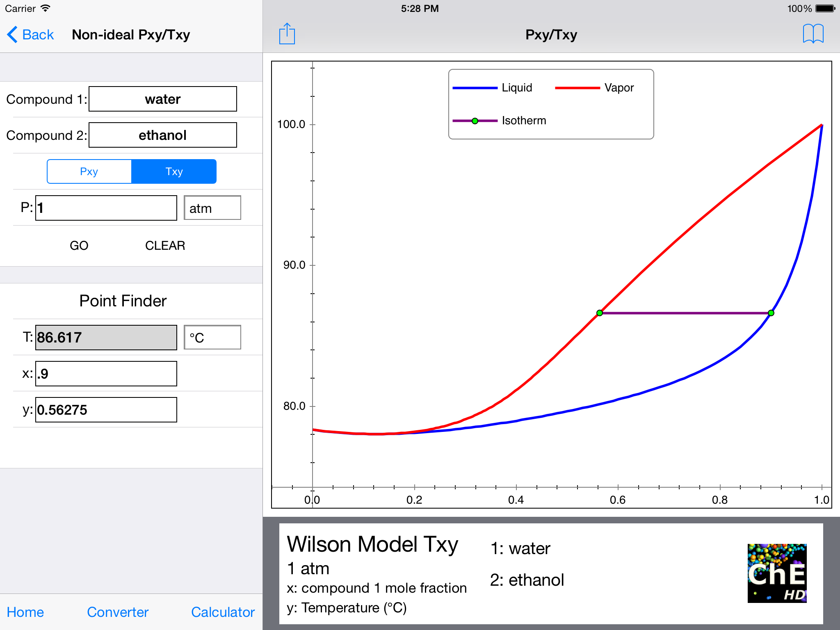
Task: Click the red Vapor legend line
Action: [x=577, y=88]
